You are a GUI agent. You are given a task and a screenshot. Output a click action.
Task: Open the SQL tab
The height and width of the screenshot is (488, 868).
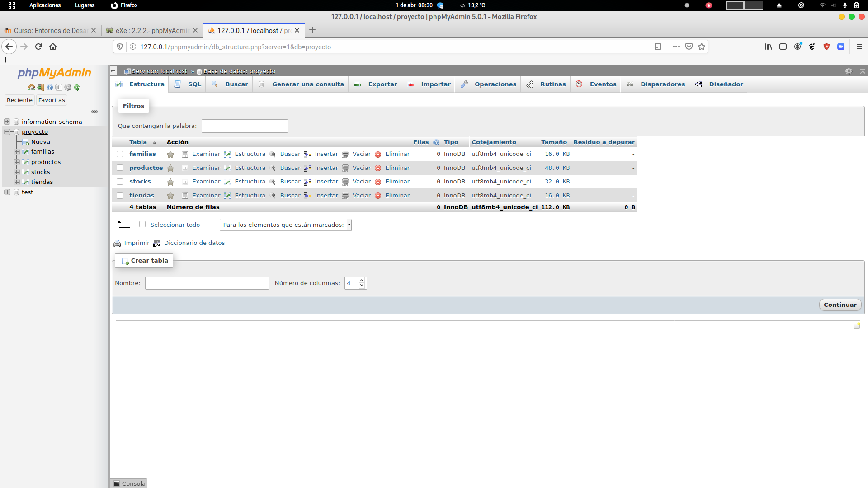188,84
